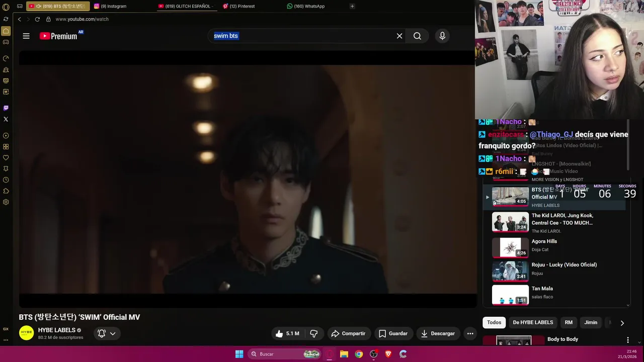Open sidebar settings gear icon
Image resolution: width=644 pixels, height=362 pixels.
click(x=6, y=202)
